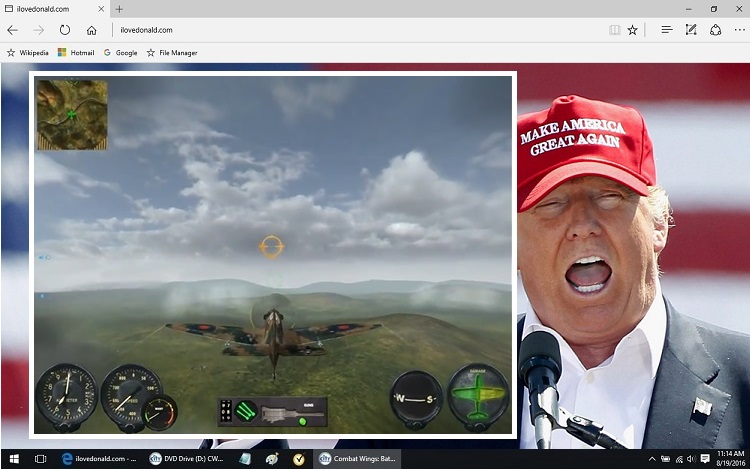Image resolution: width=750 pixels, height=470 pixels.
Task: Refresh the ilovedonald.com page
Action: click(x=65, y=30)
